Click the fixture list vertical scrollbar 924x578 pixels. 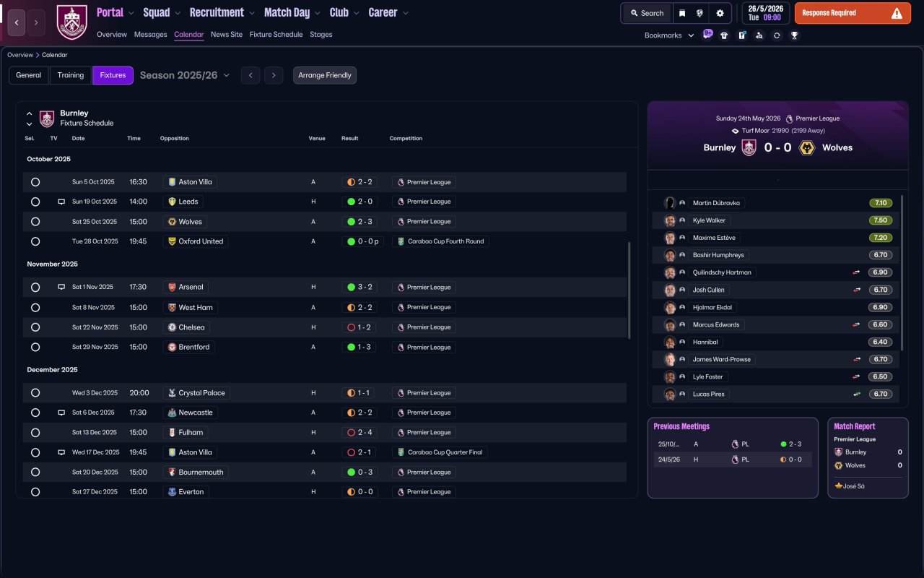(629, 290)
